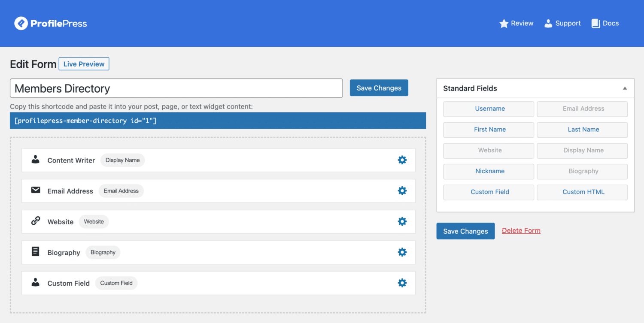Add a Custom HTML field block
The height and width of the screenshot is (323, 644).
[x=583, y=192]
